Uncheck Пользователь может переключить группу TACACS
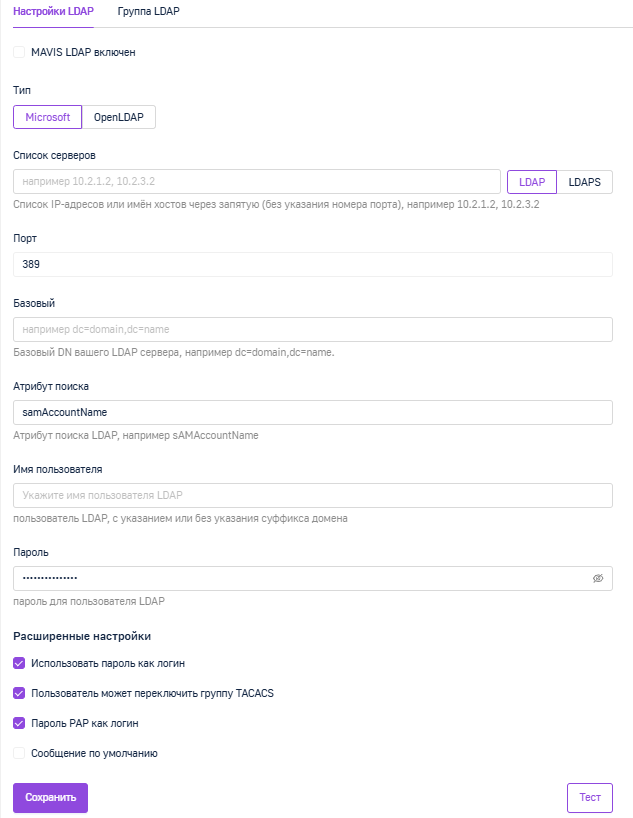 click(x=19, y=693)
